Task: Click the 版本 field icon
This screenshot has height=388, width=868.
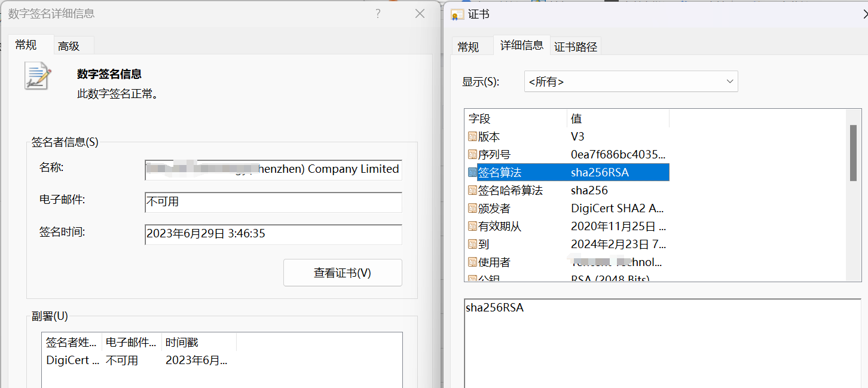Action: pos(472,137)
